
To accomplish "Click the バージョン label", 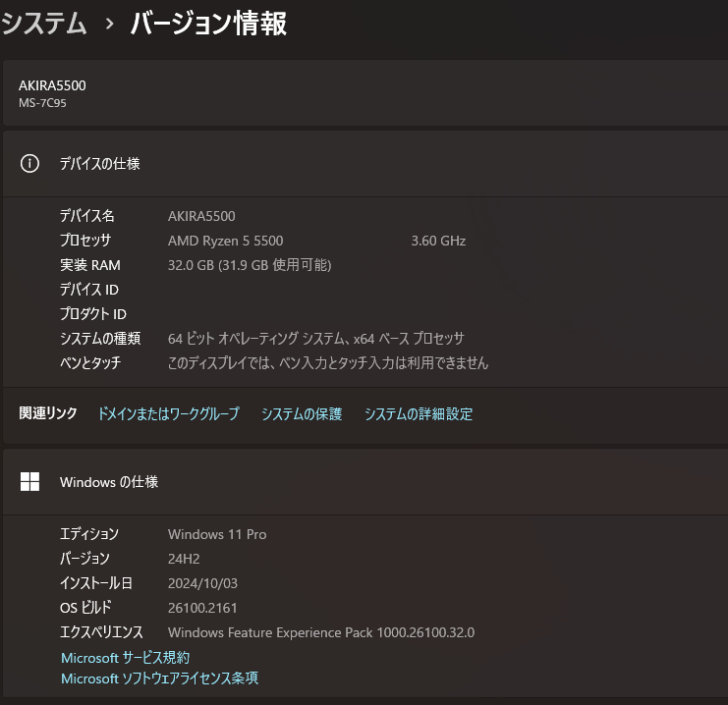I will [x=84, y=559].
